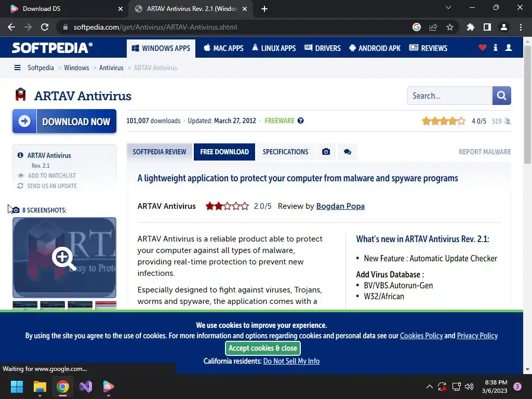Click the Chrome profile avatar icon
Screen dimensions: 532x399
[x=504, y=27]
